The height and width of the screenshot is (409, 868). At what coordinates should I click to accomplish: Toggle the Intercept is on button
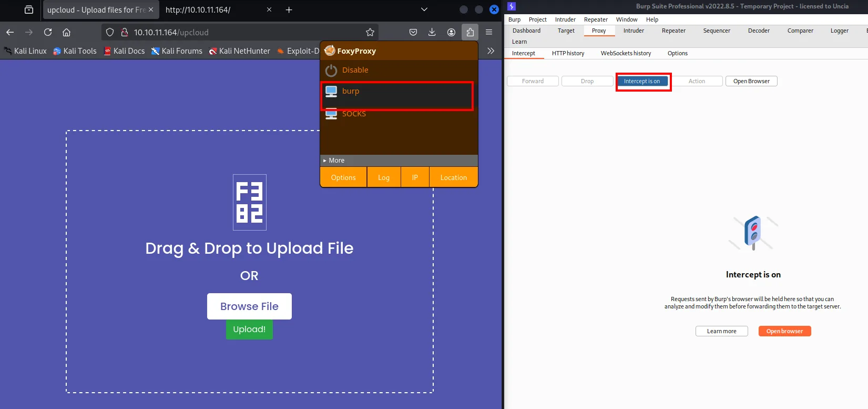(x=642, y=81)
